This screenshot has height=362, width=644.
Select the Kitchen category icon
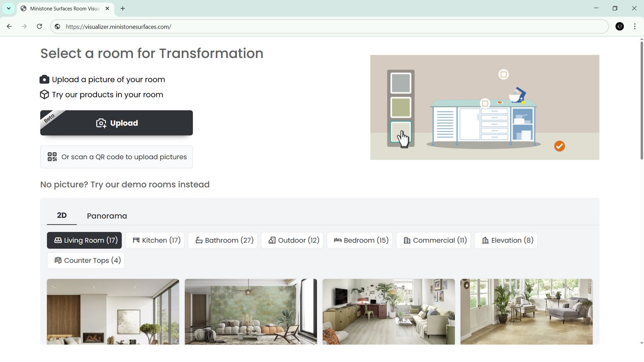[136, 240]
